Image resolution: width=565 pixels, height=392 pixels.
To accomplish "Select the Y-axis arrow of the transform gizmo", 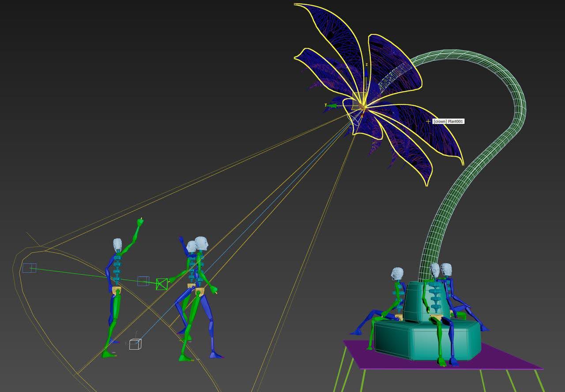I will (x=332, y=105).
